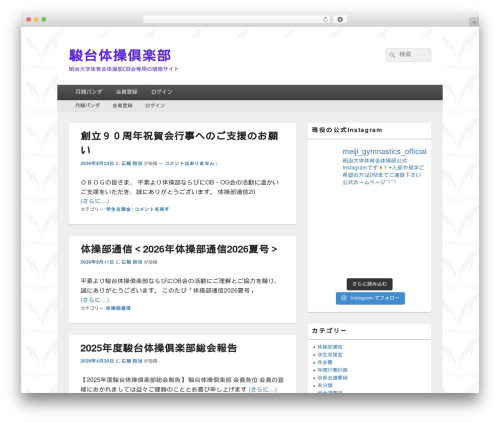The height and width of the screenshot is (423, 500).
Task: Click the Instagram bio description text
Action: [383, 171]
